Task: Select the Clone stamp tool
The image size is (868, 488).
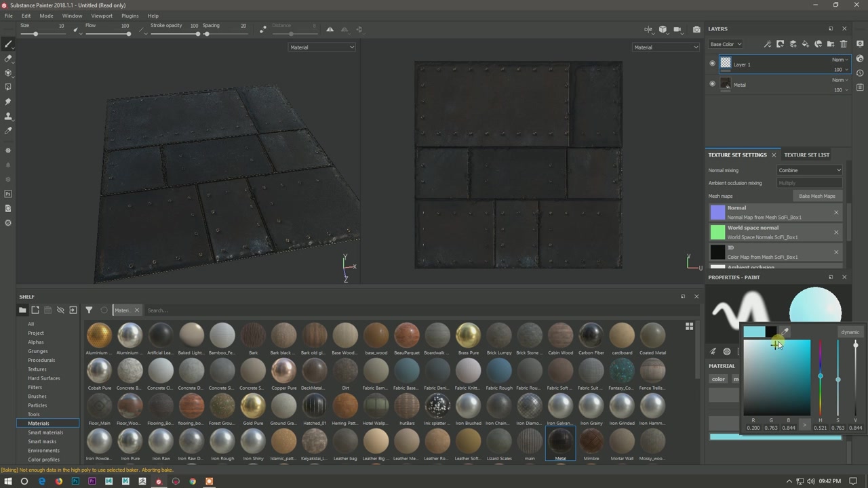Action: coord(8,116)
